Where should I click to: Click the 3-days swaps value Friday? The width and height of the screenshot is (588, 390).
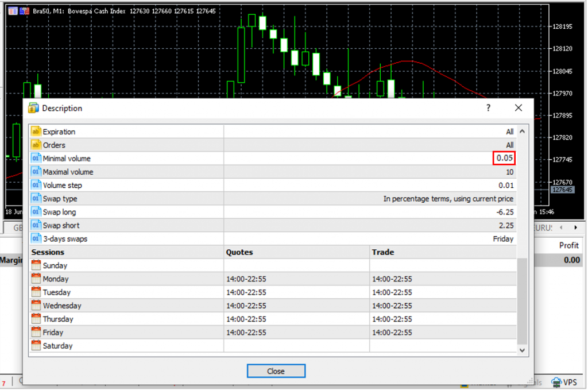click(x=503, y=239)
